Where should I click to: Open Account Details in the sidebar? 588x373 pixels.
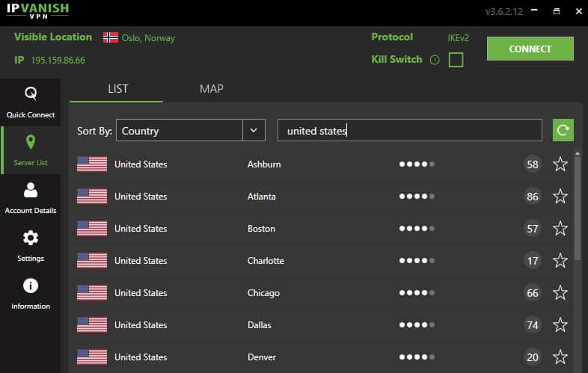pyautogui.click(x=31, y=198)
